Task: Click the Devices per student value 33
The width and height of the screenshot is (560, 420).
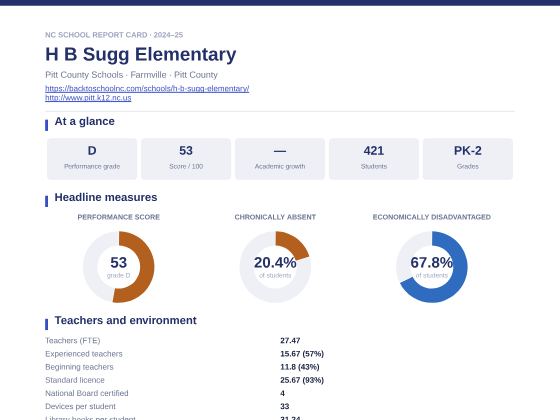Action: click(285, 406)
